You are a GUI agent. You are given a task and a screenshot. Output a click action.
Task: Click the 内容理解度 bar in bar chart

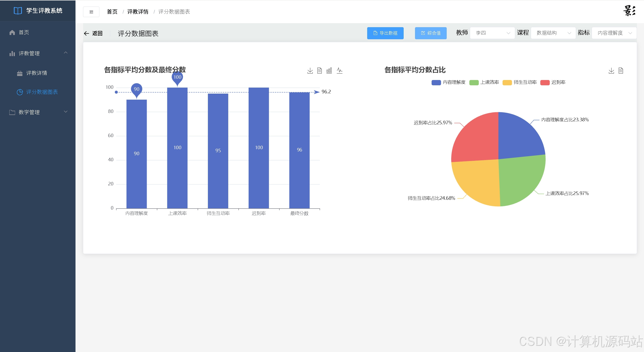137,154
